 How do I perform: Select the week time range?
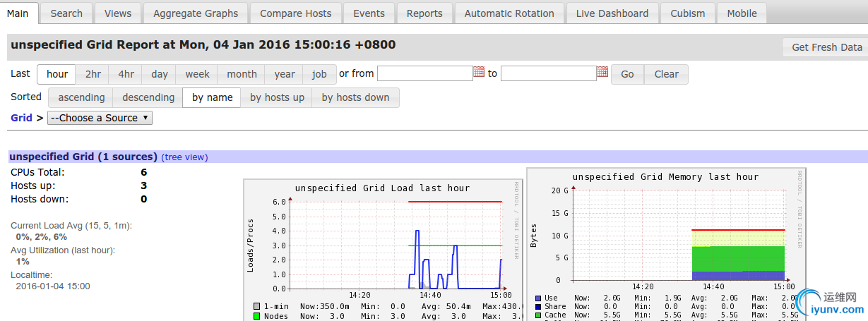tap(198, 74)
